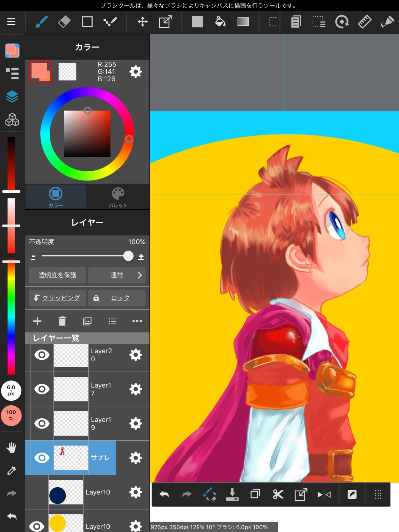The height and width of the screenshot is (532, 399).
Task: Click the sidebar redo arrow
Action: point(11,493)
